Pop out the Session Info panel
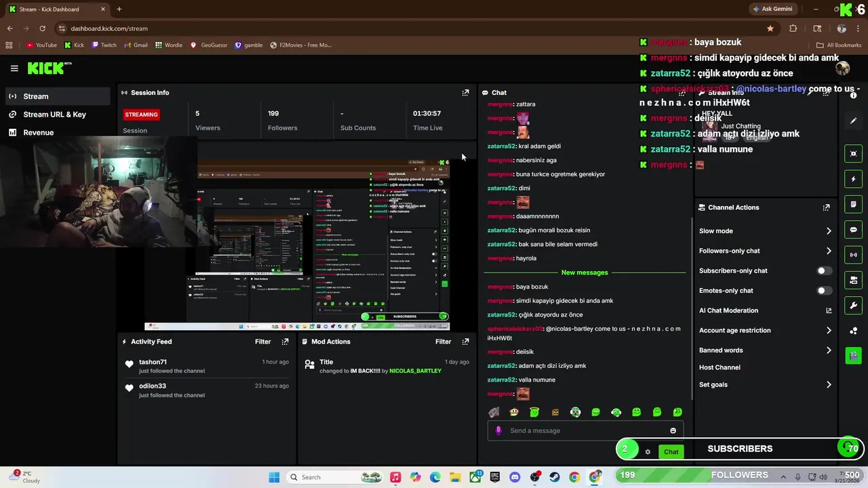Image resolution: width=868 pixels, height=488 pixels. coord(465,93)
